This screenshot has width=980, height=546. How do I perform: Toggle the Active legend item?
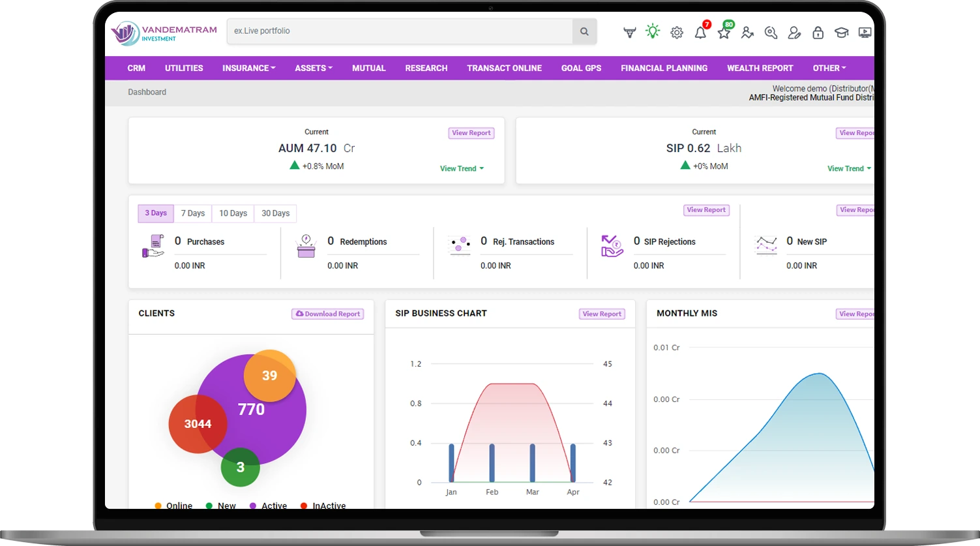tap(269, 506)
